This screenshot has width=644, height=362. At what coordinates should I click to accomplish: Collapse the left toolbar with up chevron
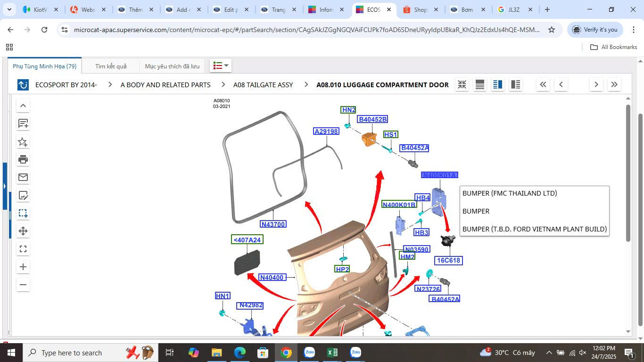(x=23, y=106)
